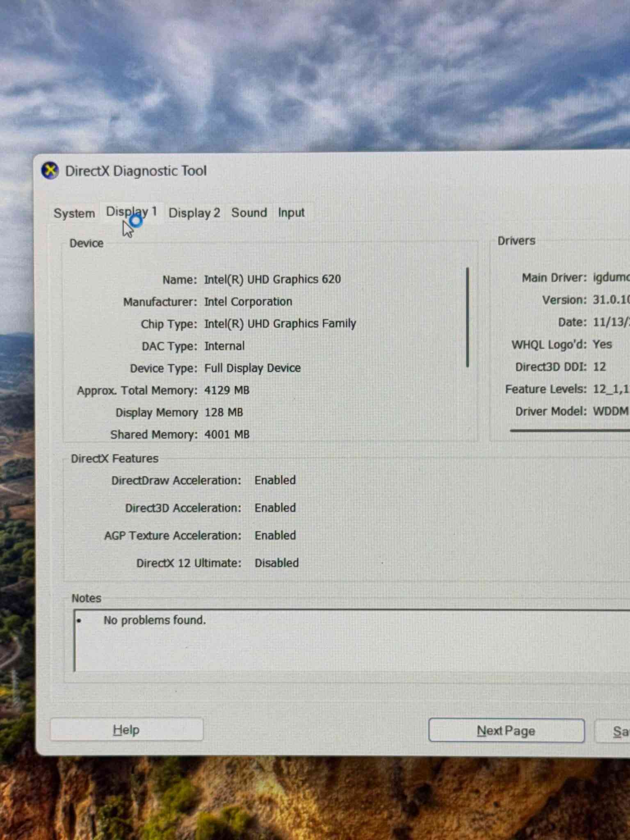Click the Direct3D Acceleration 'Enabled' status
Screen dimensions: 630x840
(x=275, y=508)
